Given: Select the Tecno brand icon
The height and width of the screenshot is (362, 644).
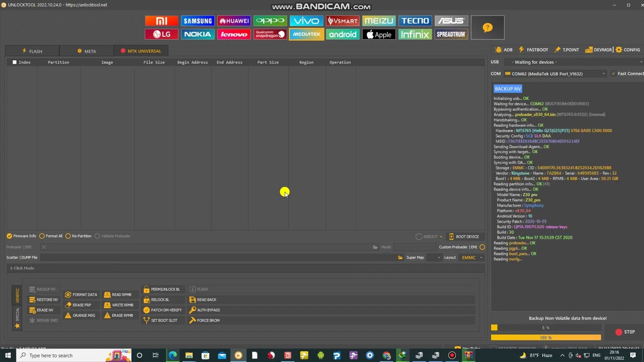Looking at the screenshot, I should click(415, 21).
